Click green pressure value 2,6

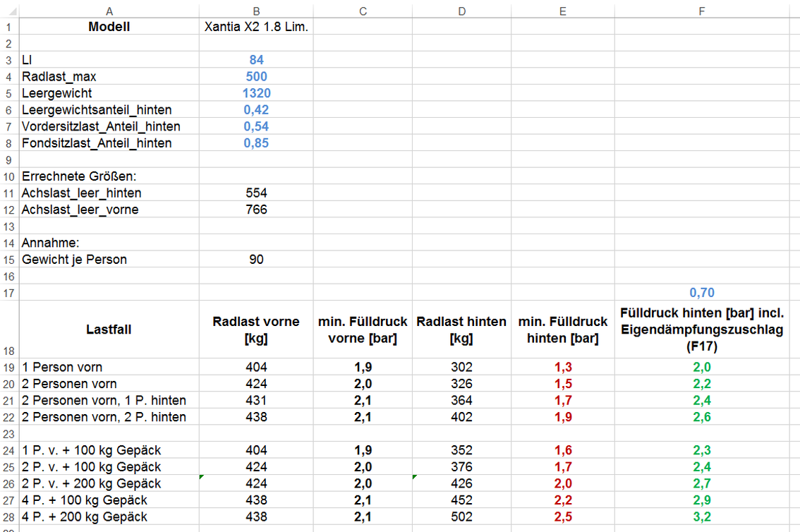(702, 417)
